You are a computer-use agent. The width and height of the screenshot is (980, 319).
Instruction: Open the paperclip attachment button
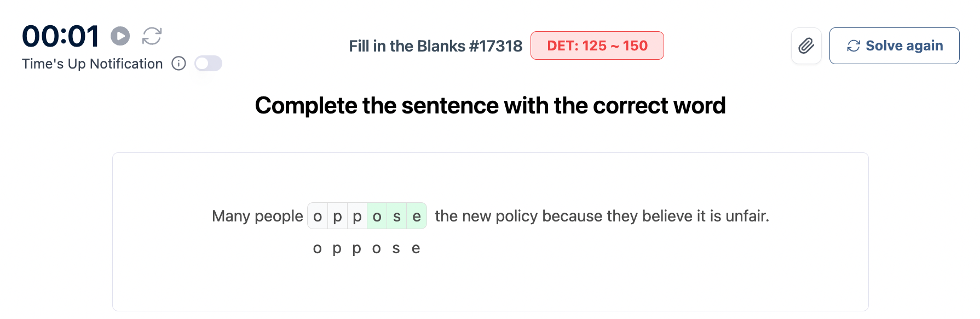806,45
